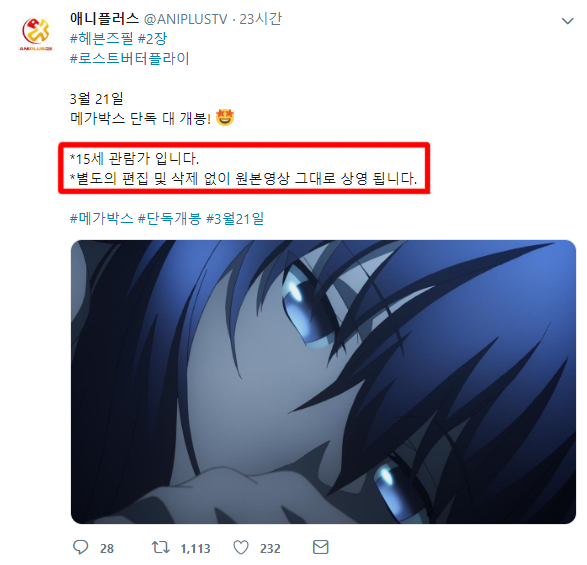Screen dimensions: 587x565
Task: Open the ANIPLUS profile avatar
Action: pyautogui.click(x=36, y=33)
